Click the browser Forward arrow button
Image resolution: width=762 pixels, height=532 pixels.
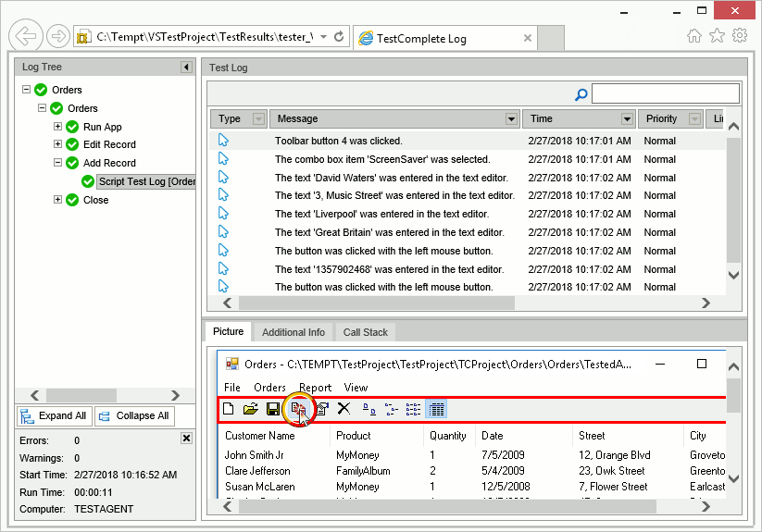[x=57, y=37]
